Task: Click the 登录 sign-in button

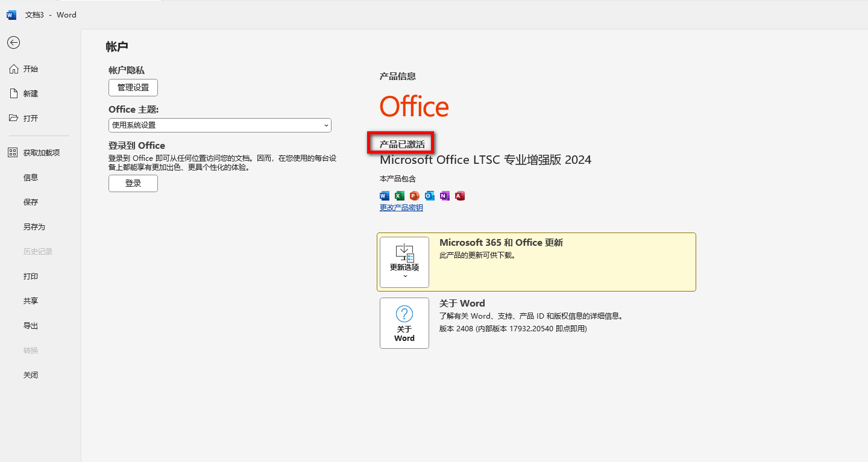Action: pyautogui.click(x=133, y=184)
